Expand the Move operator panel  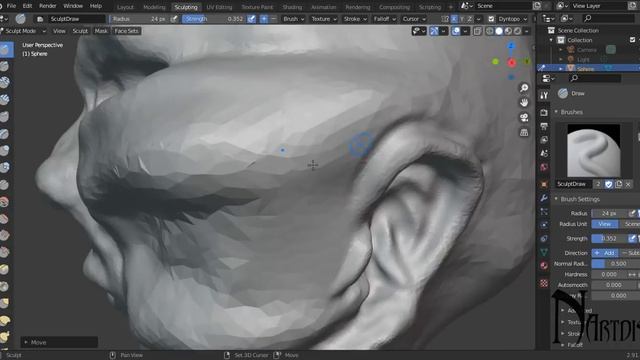coord(59,342)
